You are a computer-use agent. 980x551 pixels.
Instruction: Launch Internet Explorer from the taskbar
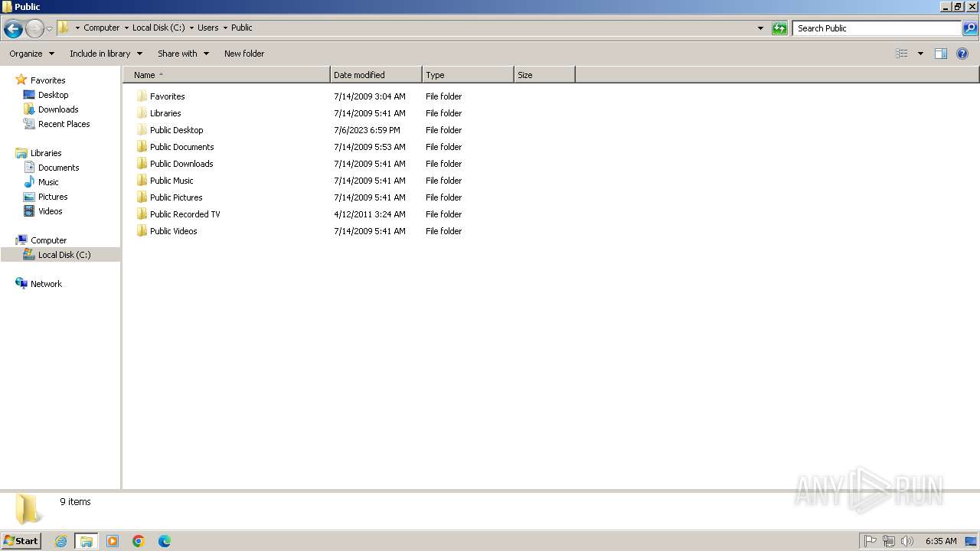pos(60,541)
